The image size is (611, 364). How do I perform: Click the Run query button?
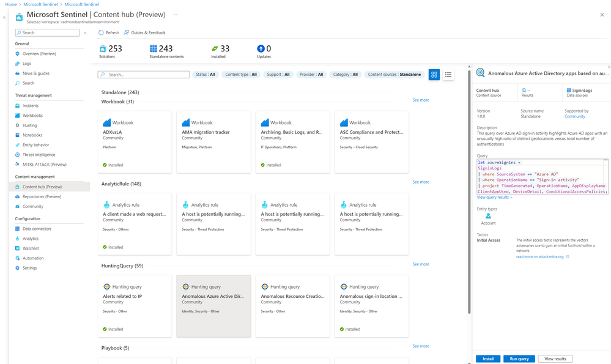coord(519,359)
